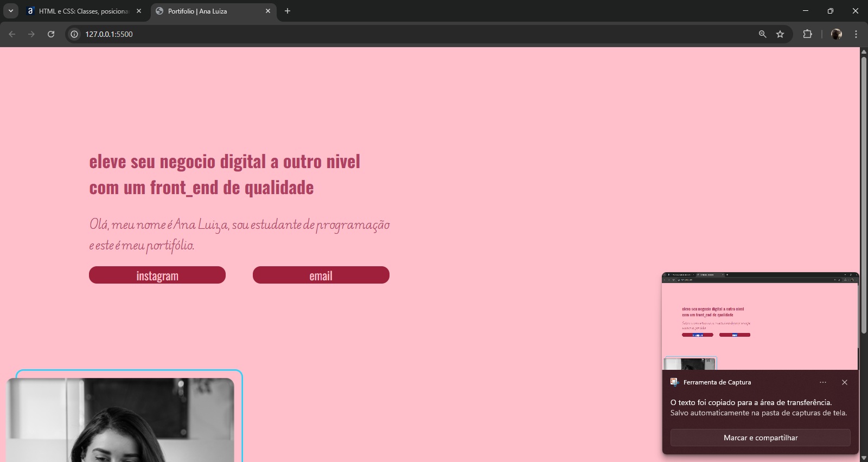Viewport: 868px width, 462px height.
Task: Go back to the previous page
Action: point(12,34)
